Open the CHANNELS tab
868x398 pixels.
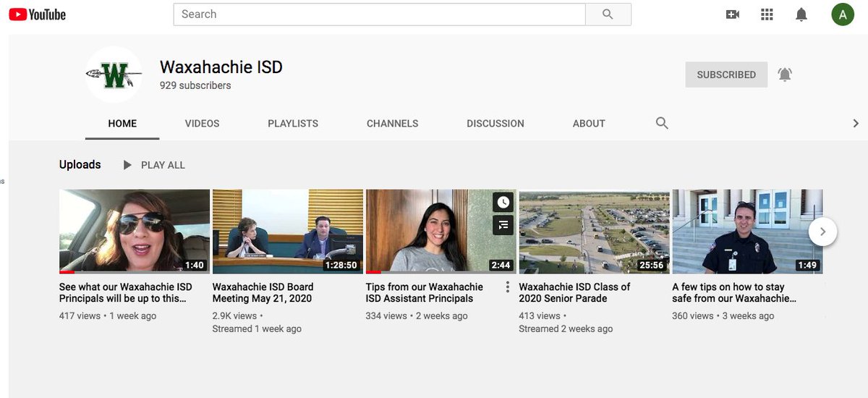pos(393,124)
